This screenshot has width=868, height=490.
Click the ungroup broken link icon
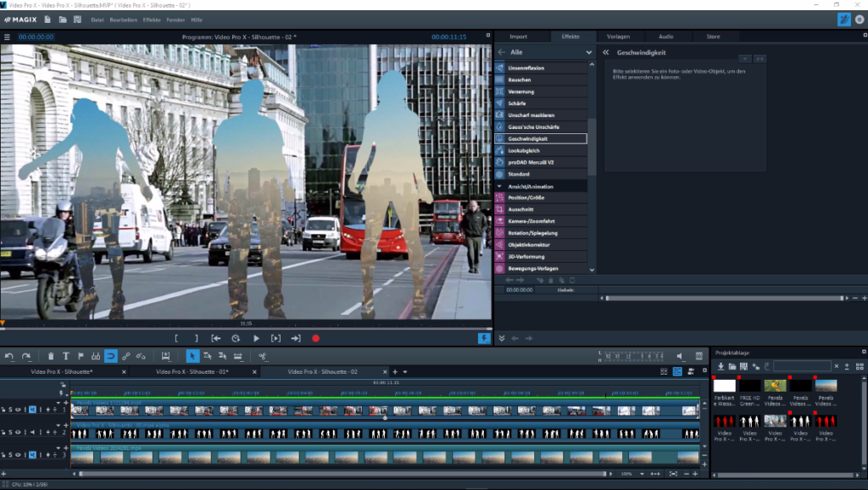pyautogui.click(x=141, y=356)
